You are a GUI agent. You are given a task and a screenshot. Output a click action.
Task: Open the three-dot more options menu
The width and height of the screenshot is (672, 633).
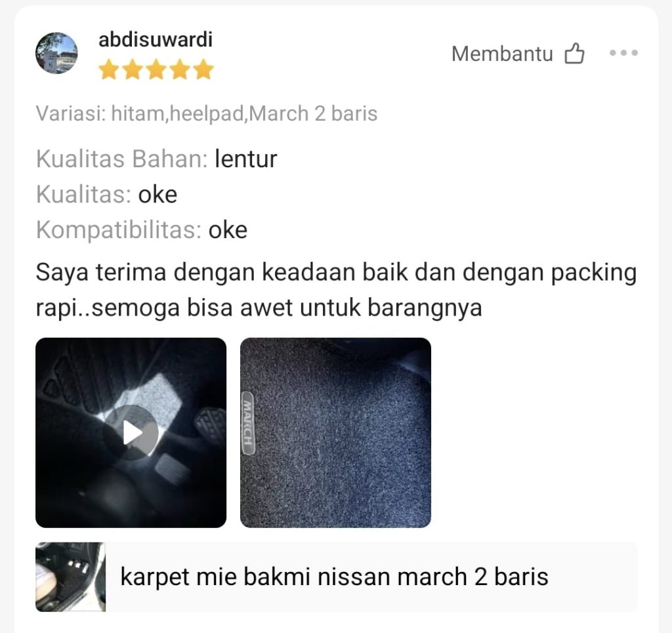click(623, 52)
